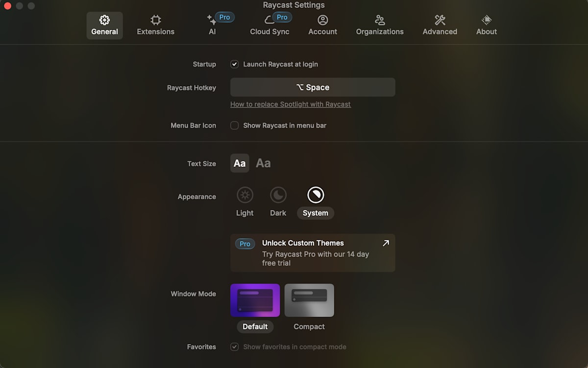This screenshot has width=588, height=368.
Task: Click the Launch Raycast at login text
Action: pos(281,64)
